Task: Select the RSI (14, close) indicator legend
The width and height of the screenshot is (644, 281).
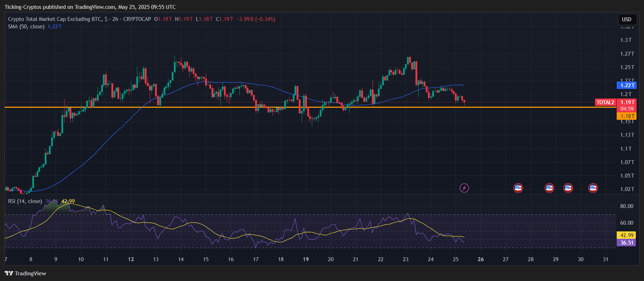Action: [x=25, y=201]
